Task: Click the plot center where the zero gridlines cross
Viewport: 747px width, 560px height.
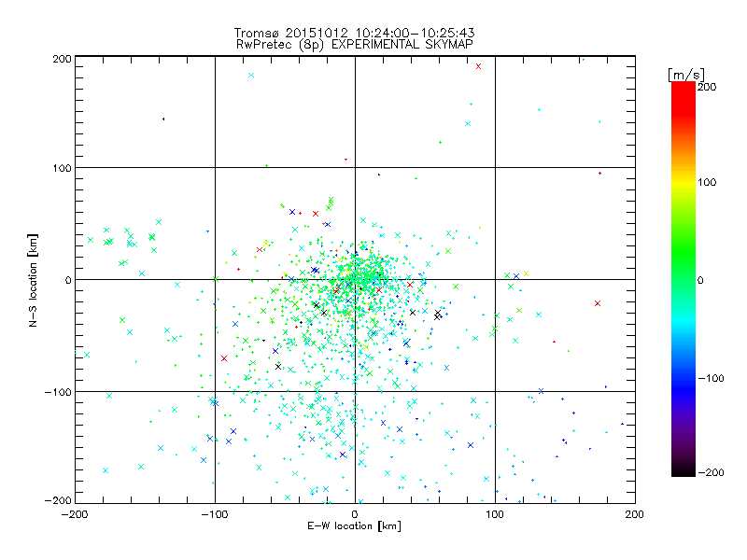Action: pos(355,279)
